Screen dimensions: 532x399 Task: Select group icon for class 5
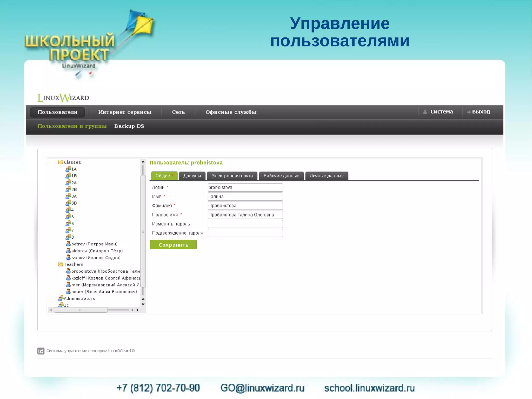pos(68,217)
